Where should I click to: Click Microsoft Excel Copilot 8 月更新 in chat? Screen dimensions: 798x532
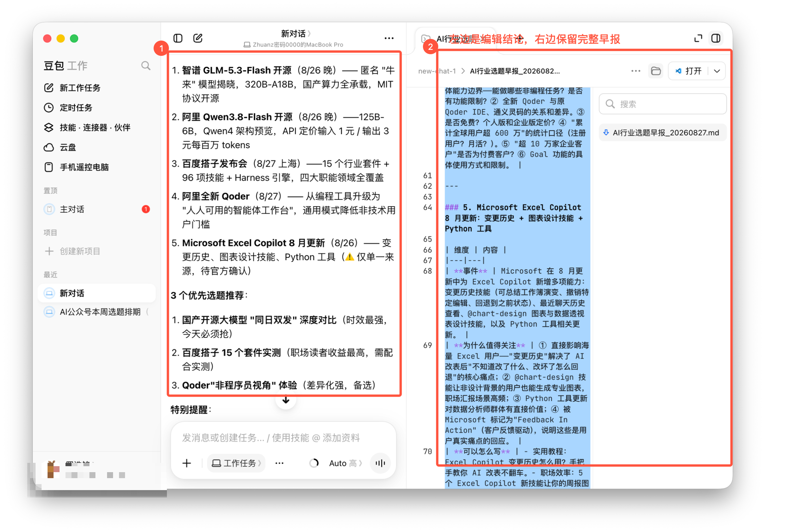(x=253, y=243)
